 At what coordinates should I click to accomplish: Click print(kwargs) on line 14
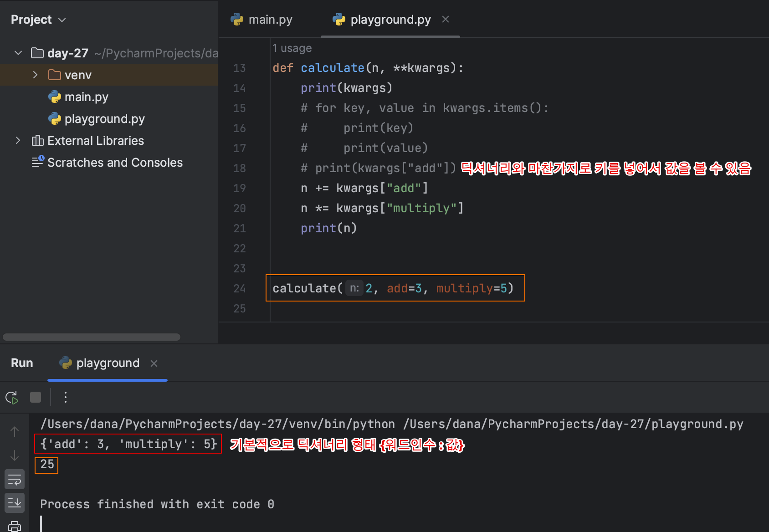[347, 88]
